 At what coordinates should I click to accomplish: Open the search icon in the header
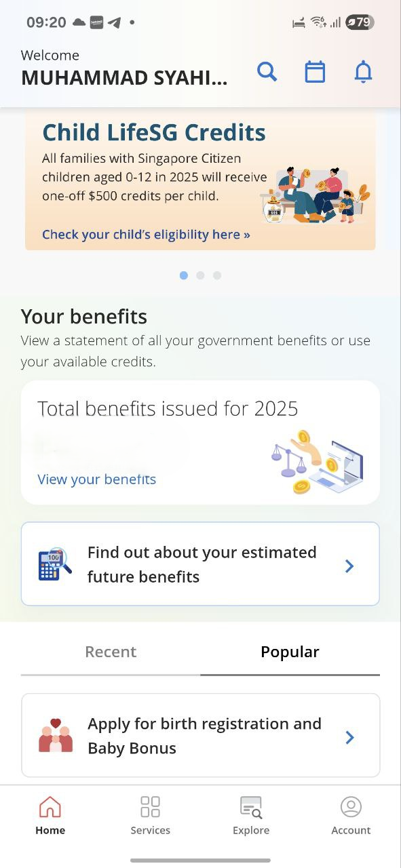267,71
